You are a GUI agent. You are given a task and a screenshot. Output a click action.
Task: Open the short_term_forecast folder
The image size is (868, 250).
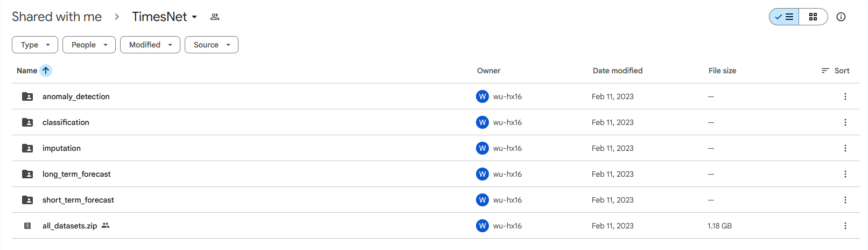tap(78, 200)
